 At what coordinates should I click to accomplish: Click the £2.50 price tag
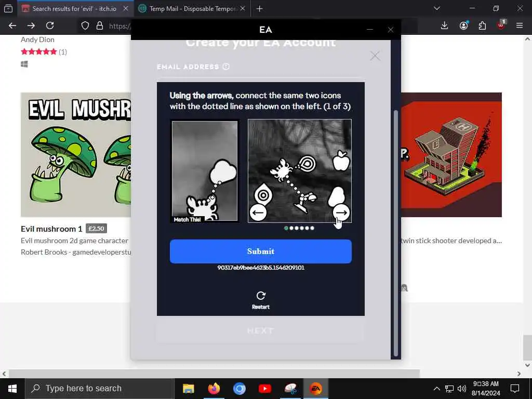tap(96, 229)
